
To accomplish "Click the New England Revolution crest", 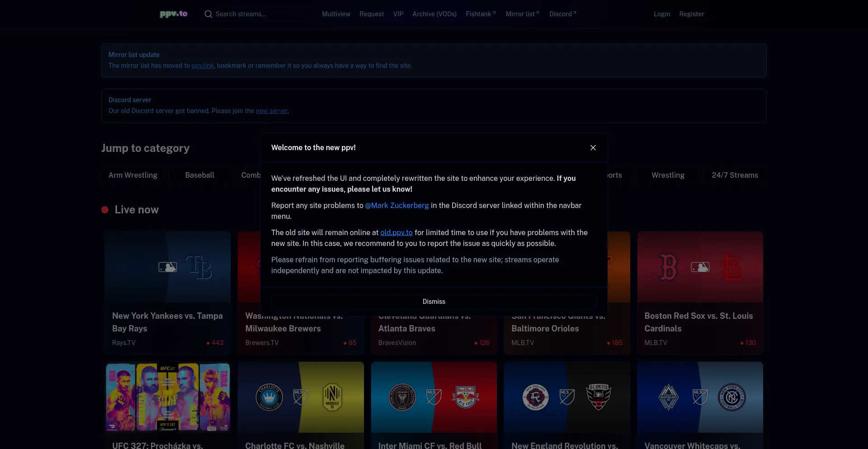I will (x=536, y=397).
